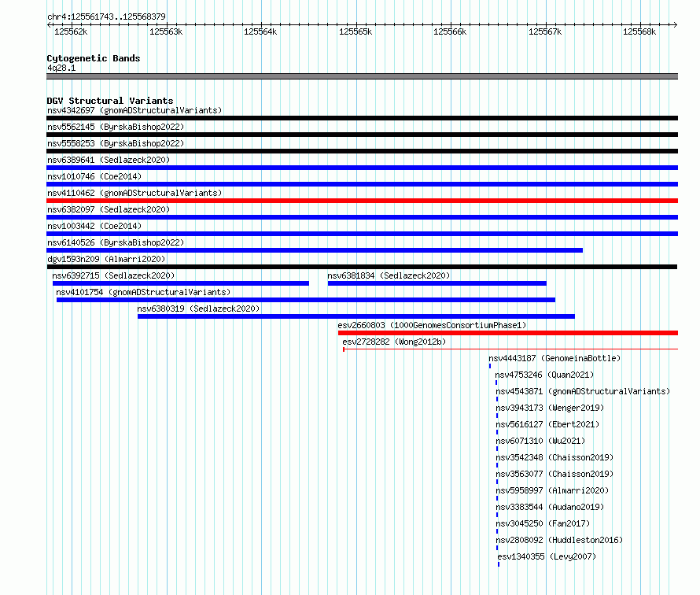Click the nsv4543871 gnomADStructuralVariants label
The image size is (700, 595).
[x=583, y=391]
